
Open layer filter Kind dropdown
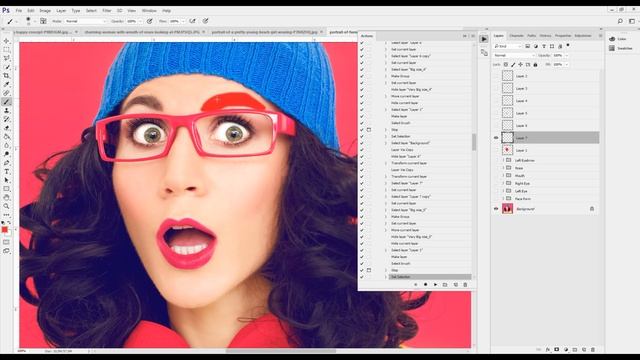point(507,46)
